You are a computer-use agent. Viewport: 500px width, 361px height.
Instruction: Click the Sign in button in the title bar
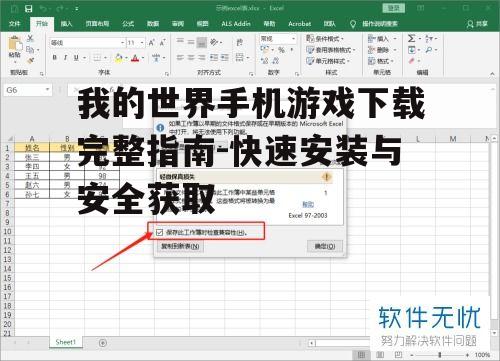click(x=394, y=8)
